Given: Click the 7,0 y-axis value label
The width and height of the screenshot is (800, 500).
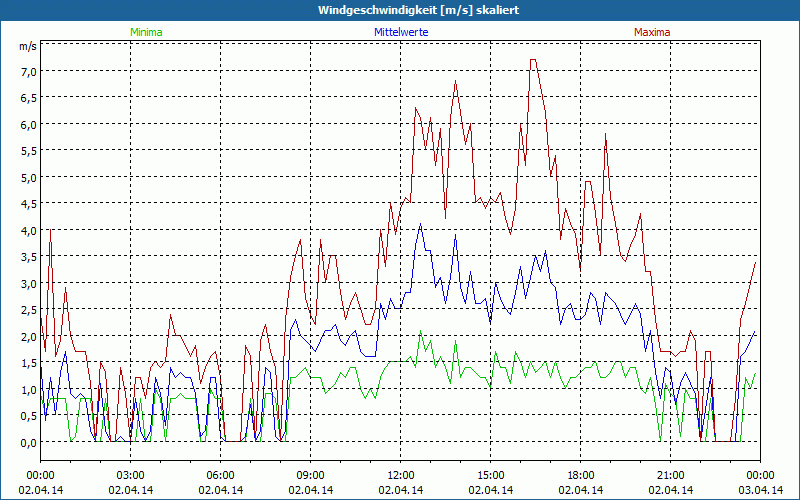Looking at the screenshot, I should click(x=26, y=71).
